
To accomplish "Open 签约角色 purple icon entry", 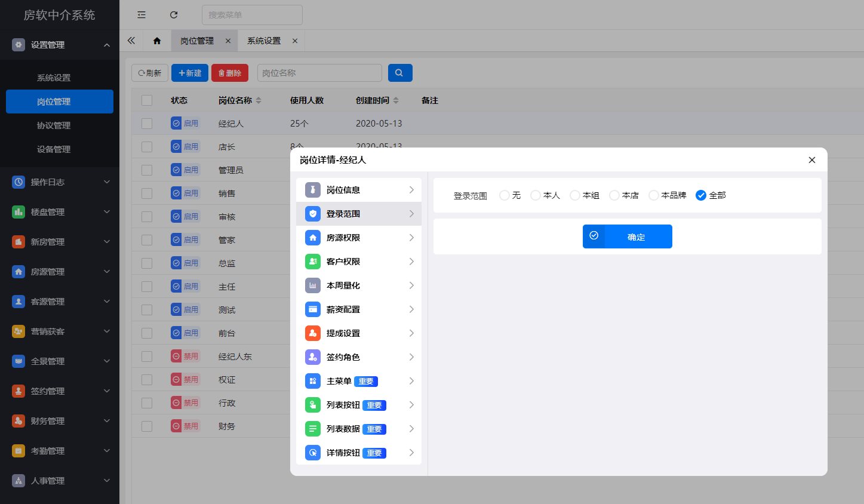I will click(313, 357).
